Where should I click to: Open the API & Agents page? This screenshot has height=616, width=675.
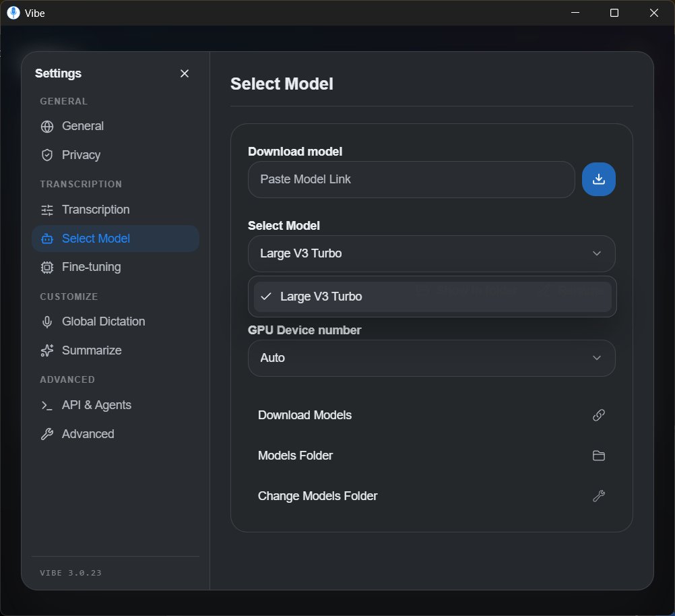pos(115,405)
